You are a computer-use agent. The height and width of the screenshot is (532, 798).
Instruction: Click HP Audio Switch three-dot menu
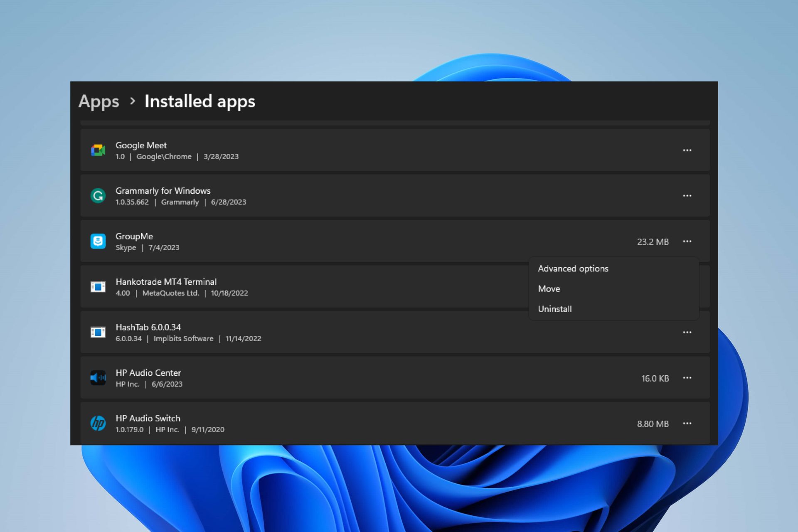coord(687,424)
